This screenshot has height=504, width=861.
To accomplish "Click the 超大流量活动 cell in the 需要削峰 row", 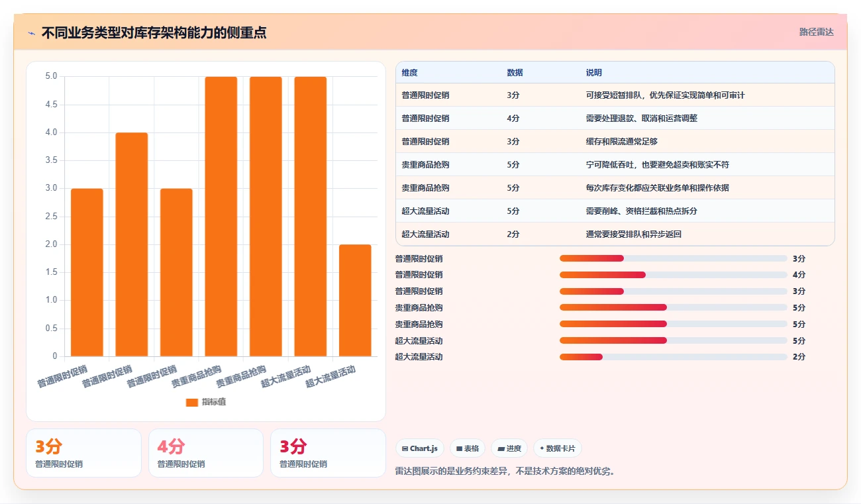I will (425, 211).
